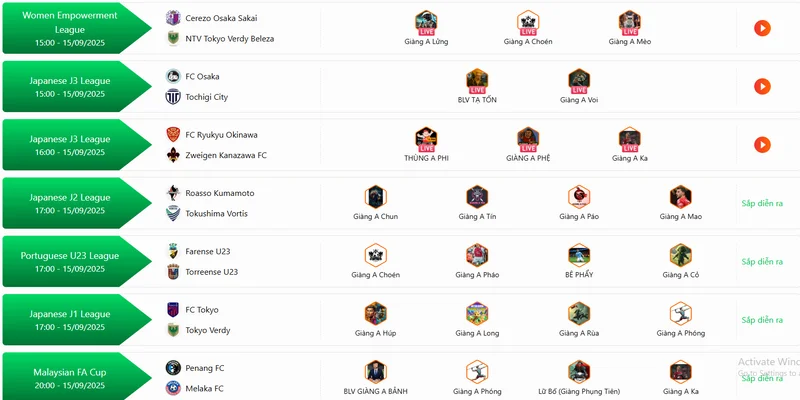Play the Cerezo Osaka Sakai match stream
Viewport: 800px width, 400px height.
click(x=762, y=28)
